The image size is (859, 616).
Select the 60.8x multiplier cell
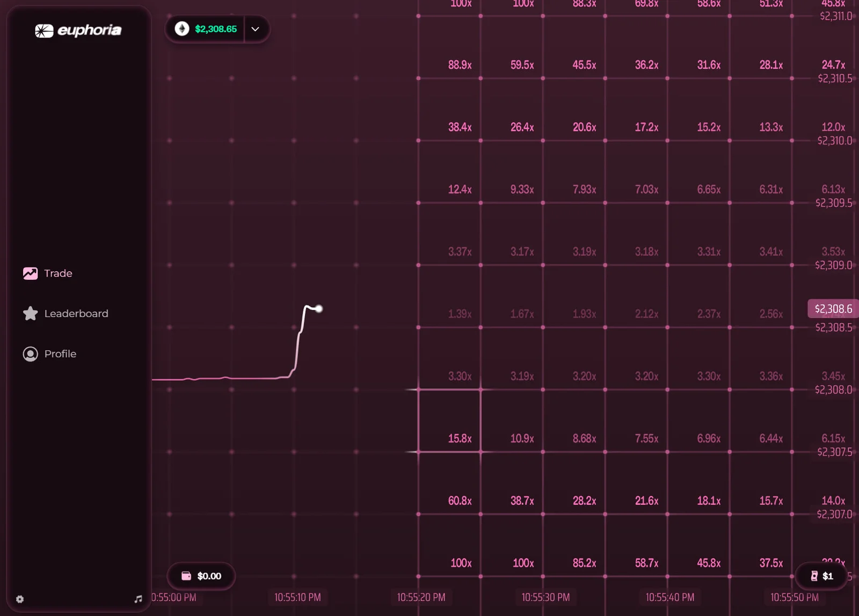(449, 483)
